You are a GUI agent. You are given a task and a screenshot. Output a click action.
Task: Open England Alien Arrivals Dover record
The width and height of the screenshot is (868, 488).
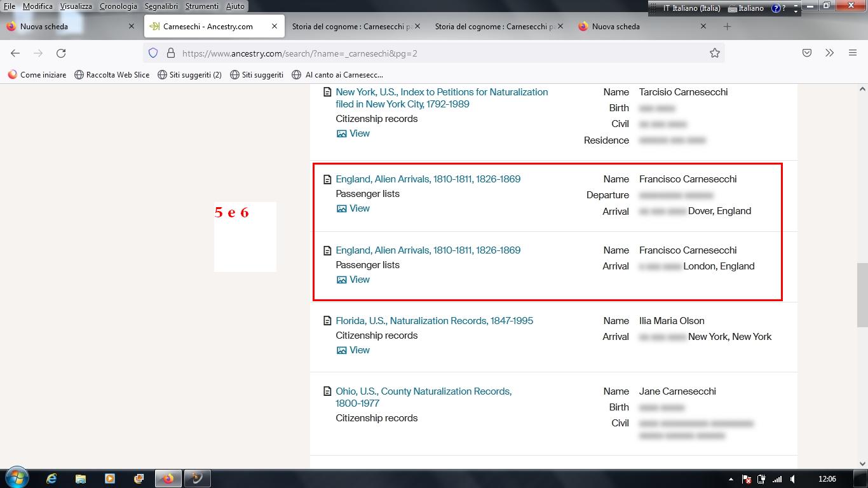pyautogui.click(x=428, y=179)
